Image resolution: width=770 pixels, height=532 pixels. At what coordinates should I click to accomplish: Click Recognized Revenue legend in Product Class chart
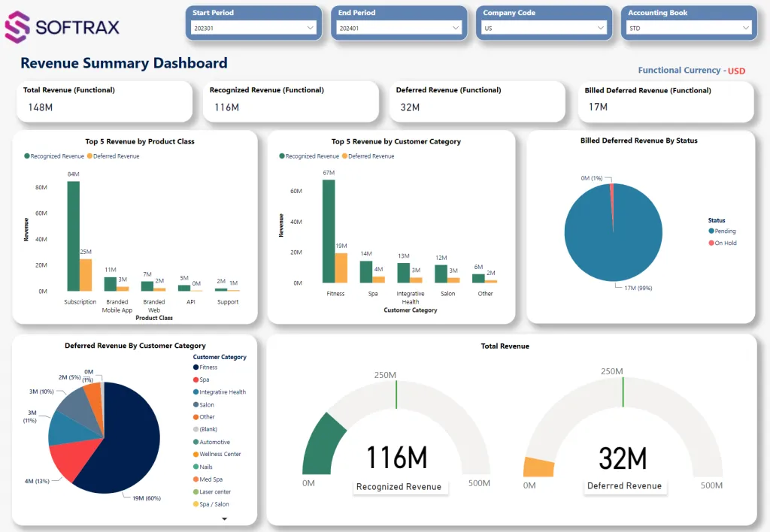point(27,156)
